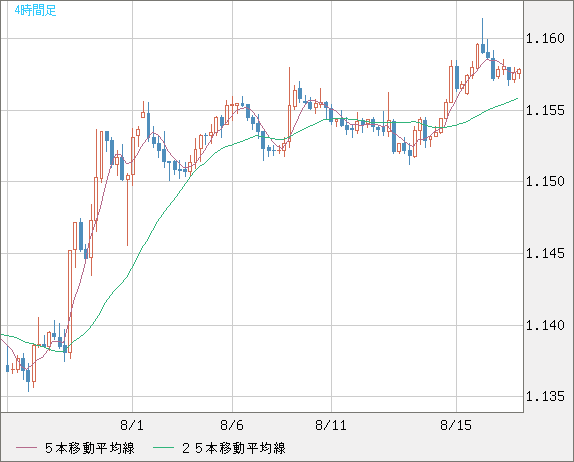Screen dimensions: 574x462
Task: Click the 4時間足 timeframe label
Action: click(36, 11)
